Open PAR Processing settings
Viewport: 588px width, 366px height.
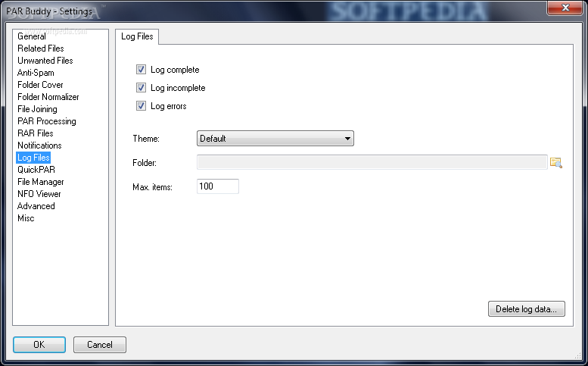click(46, 121)
